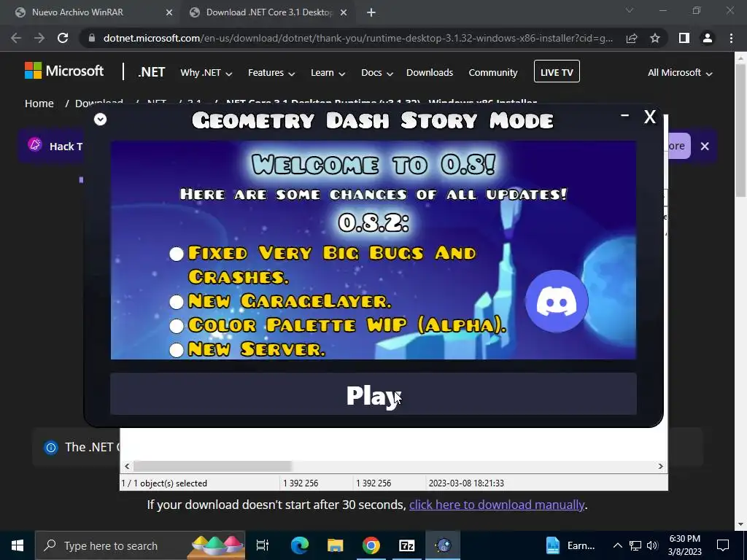Toggle the Chrome side panel

click(x=684, y=38)
